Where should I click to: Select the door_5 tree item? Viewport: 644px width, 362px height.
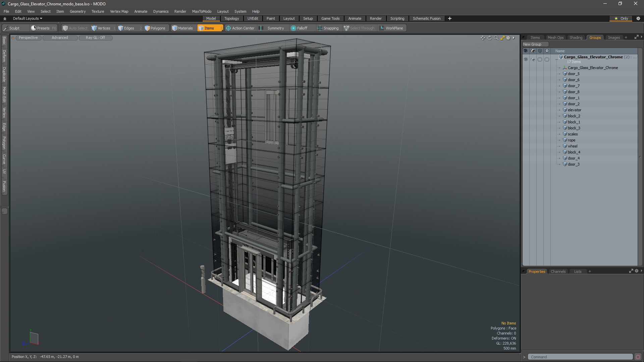coord(573,73)
